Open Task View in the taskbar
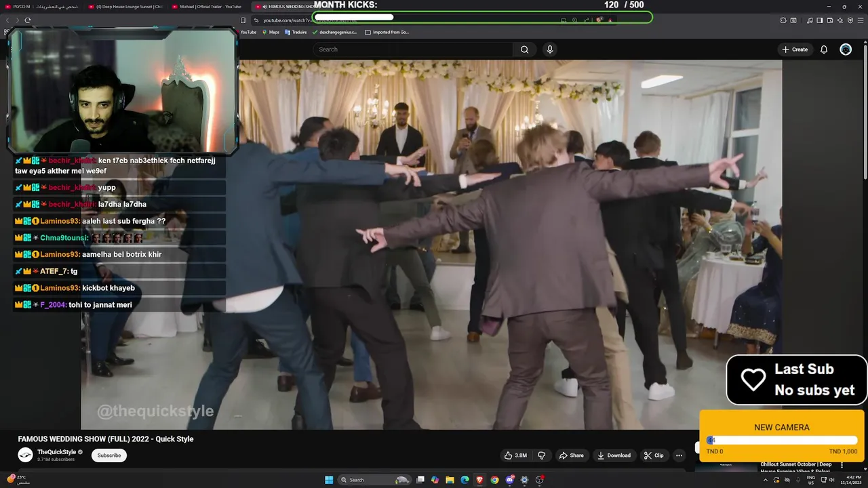868x488 pixels. coord(420,480)
